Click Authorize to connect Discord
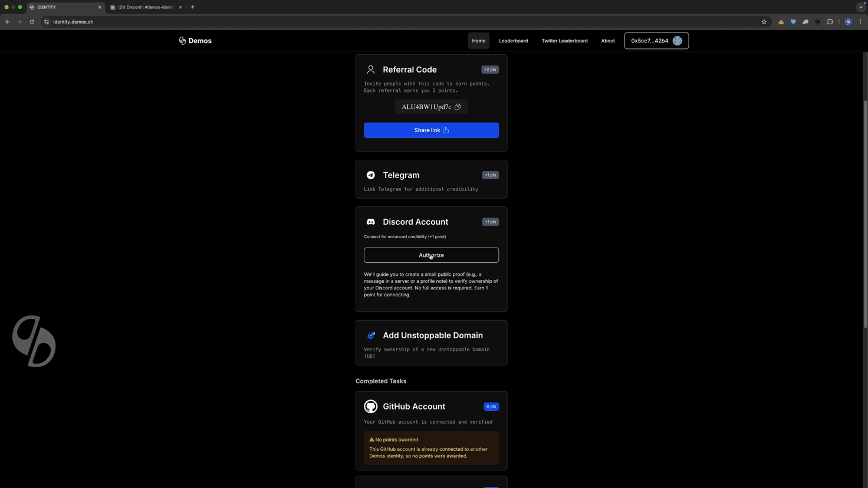This screenshot has height=488, width=868. 431,255
